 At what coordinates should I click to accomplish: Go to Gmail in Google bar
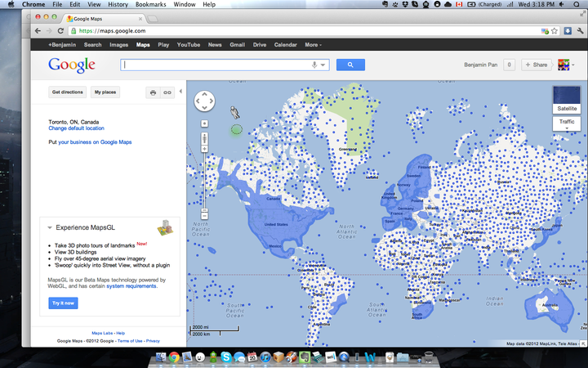point(237,45)
